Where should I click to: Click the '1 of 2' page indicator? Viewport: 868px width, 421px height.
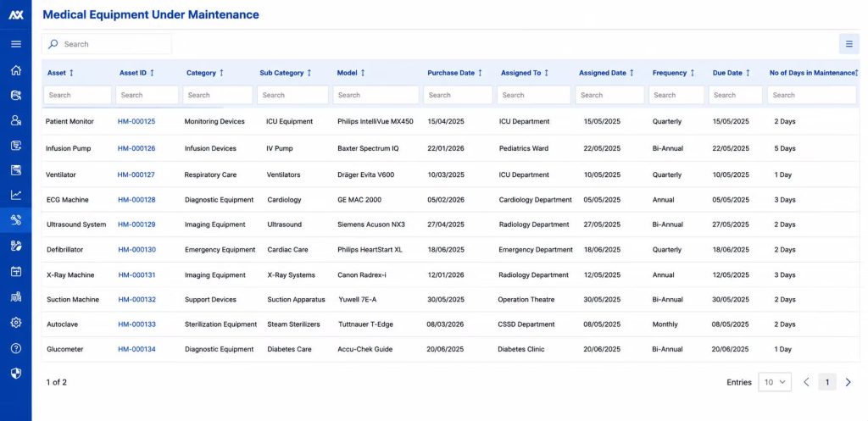click(x=57, y=382)
